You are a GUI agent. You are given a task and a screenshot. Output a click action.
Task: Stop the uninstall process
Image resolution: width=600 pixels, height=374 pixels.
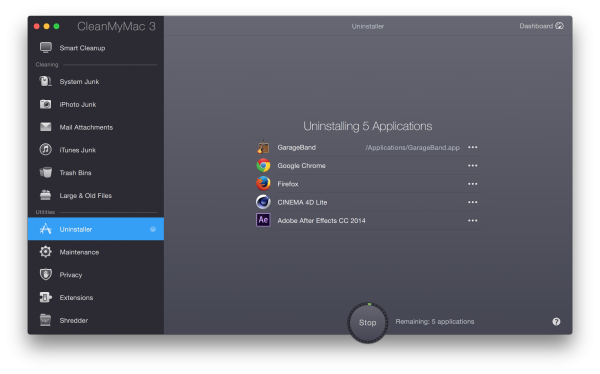pyautogui.click(x=367, y=322)
